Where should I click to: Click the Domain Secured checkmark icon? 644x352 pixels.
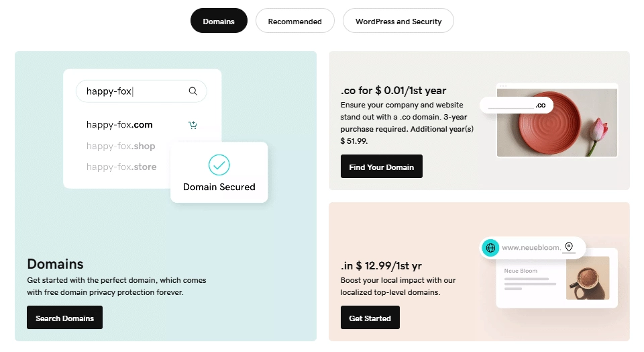coord(219,165)
